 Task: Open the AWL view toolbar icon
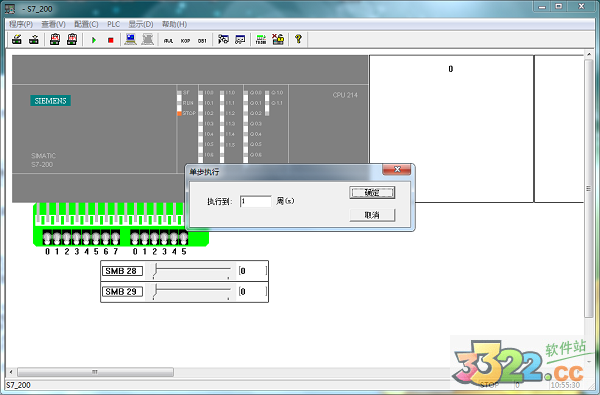coord(168,40)
